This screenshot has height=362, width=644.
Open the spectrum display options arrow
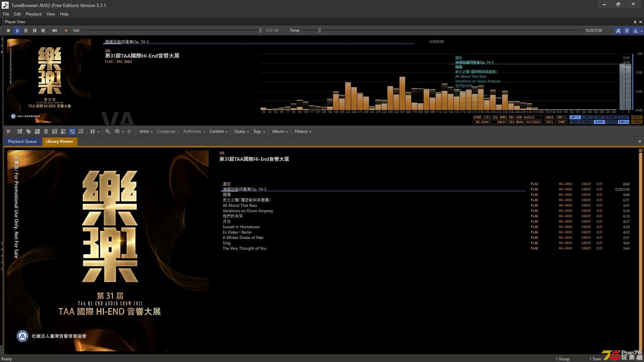pyautogui.click(x=642, y=31)
